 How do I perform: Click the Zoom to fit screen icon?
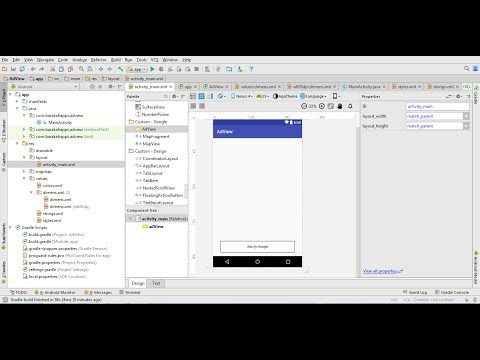pyautogui.click(x=331, y=106)
